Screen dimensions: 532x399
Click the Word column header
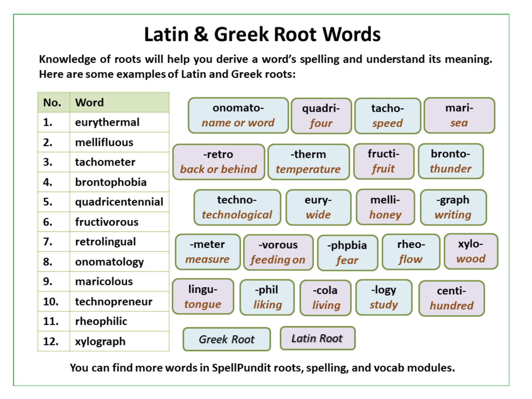120,103
